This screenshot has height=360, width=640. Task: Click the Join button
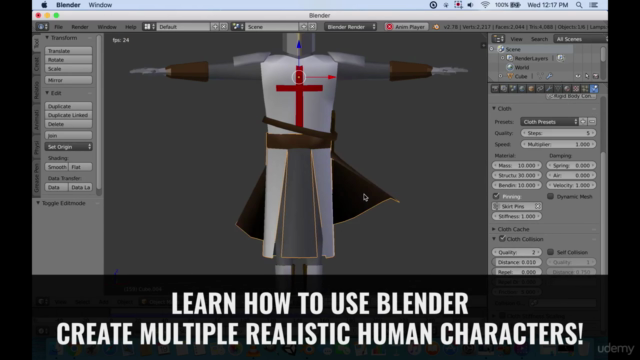[69, 136]
